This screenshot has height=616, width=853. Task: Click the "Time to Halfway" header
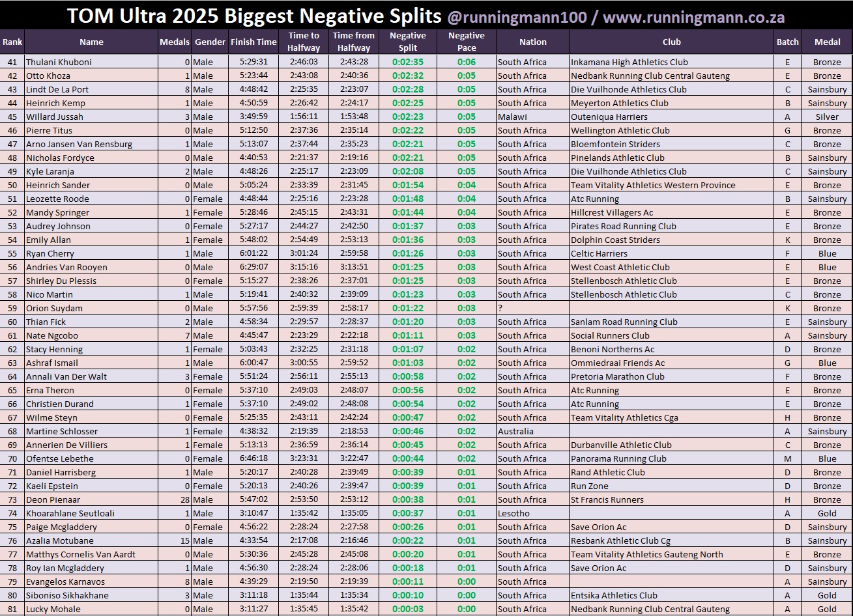coord(304,42)
